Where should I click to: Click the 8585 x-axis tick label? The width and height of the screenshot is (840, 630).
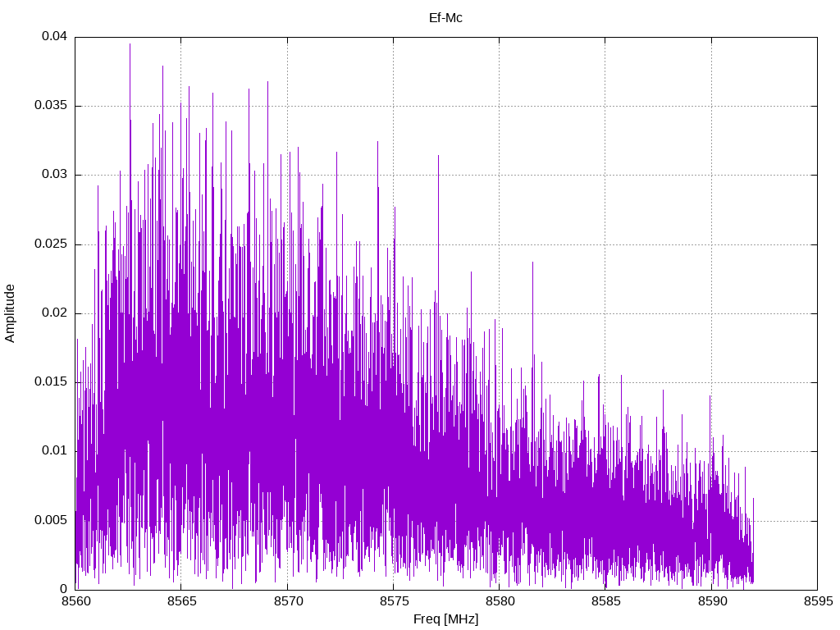606,601
